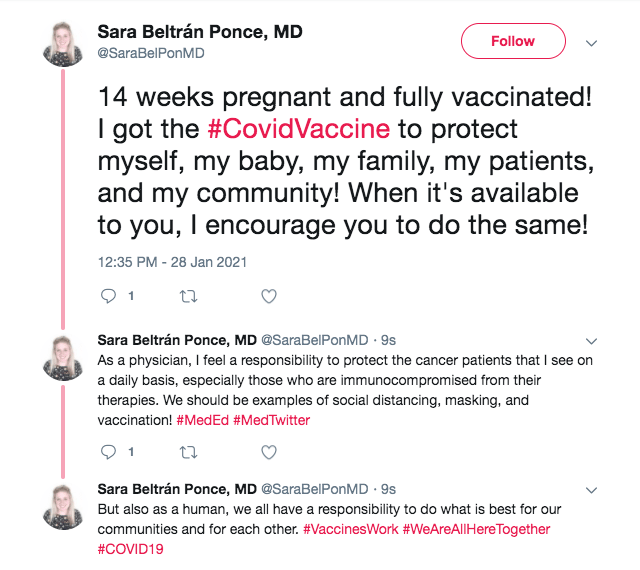Click the avatar on the last tweet

pyautogui.click(x=63, y=504)
